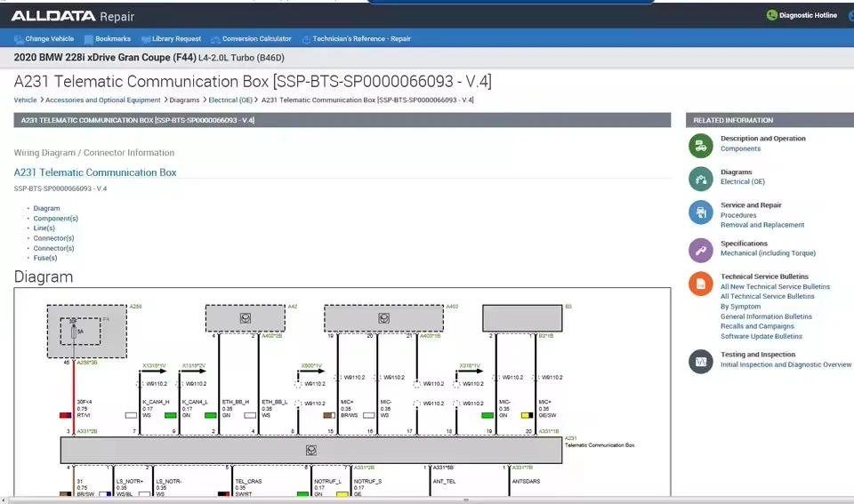Click the B3 component box in diagram
This screenshot has height=504, width=854.
tap(522, 318)
